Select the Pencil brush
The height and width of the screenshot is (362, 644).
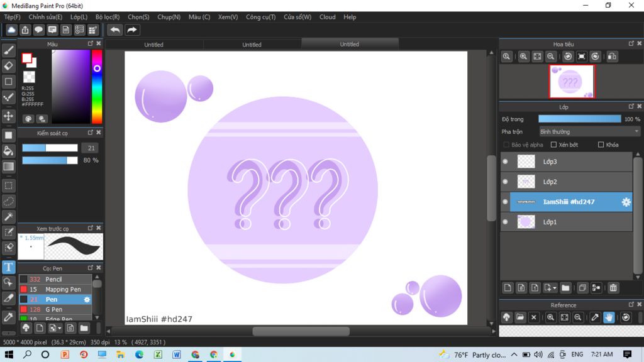(x=55, y=279)
